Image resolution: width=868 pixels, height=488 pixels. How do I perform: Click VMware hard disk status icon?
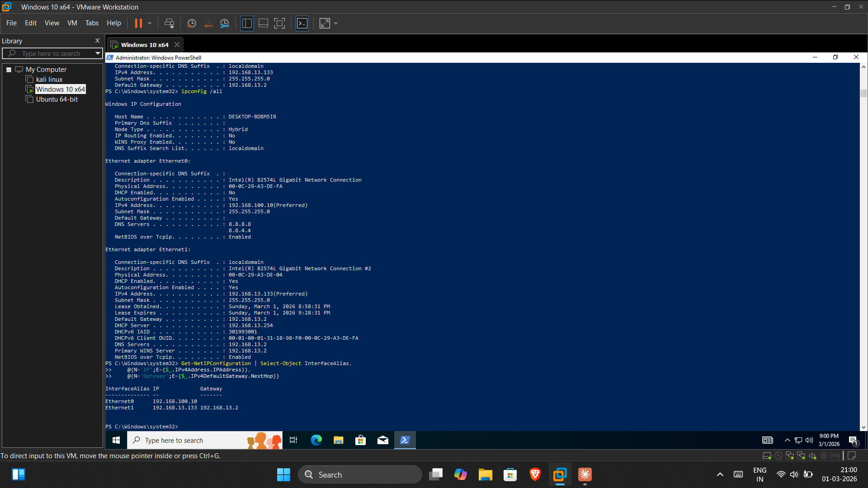coord(767,456)
